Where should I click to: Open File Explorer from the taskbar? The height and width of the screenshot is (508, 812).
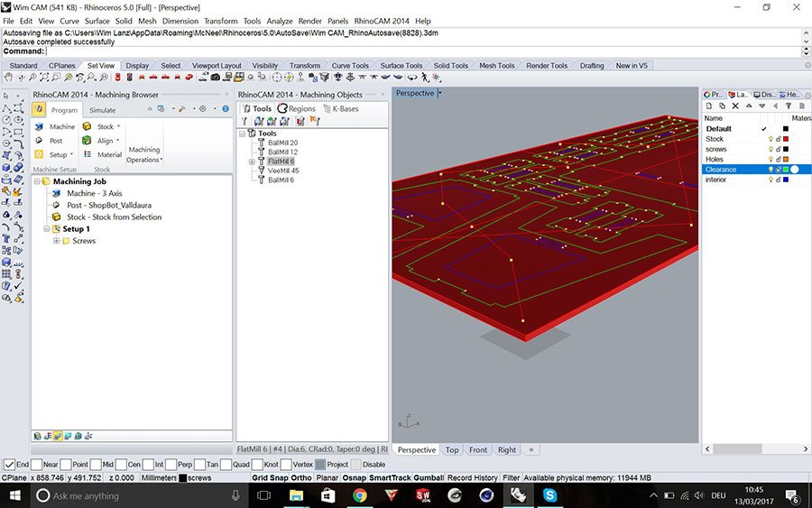coord(296,495)
